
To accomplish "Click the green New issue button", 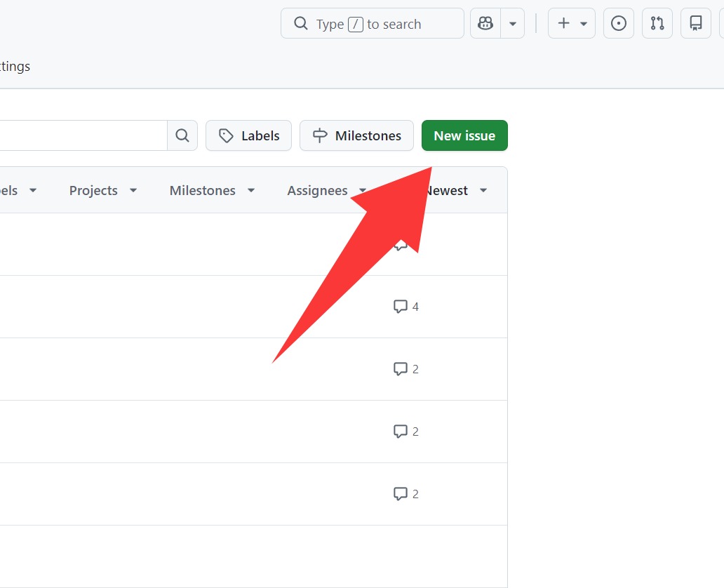I will click(464, 135).
